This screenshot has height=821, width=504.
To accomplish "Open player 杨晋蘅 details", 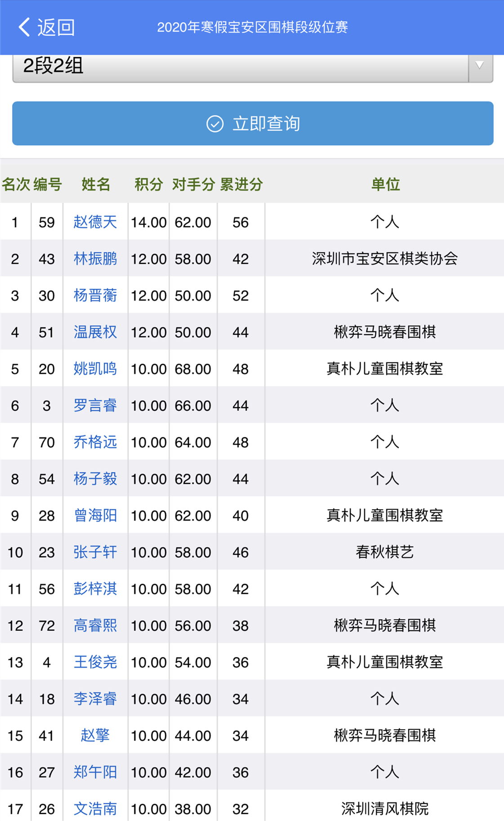I will point(95,295).
